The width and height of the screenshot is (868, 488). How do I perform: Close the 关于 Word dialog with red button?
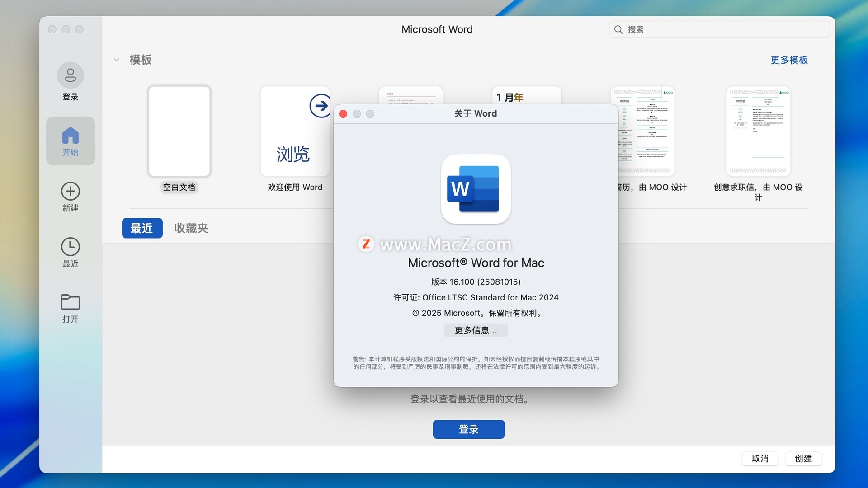pyautogui.click(x=343, y=114)
